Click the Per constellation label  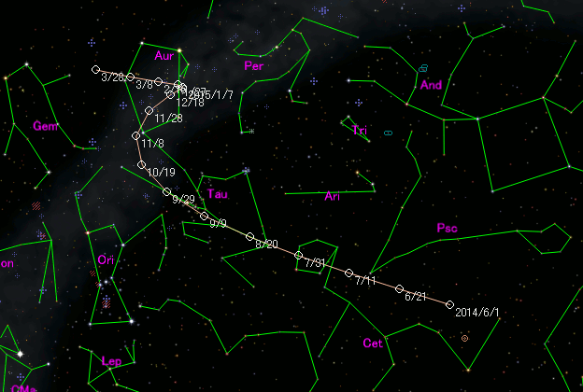tap(253, 66)
